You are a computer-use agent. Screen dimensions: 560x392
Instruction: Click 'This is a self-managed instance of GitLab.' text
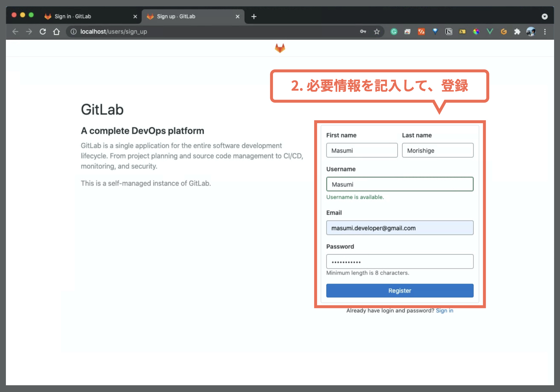click(x=146, y=183)
